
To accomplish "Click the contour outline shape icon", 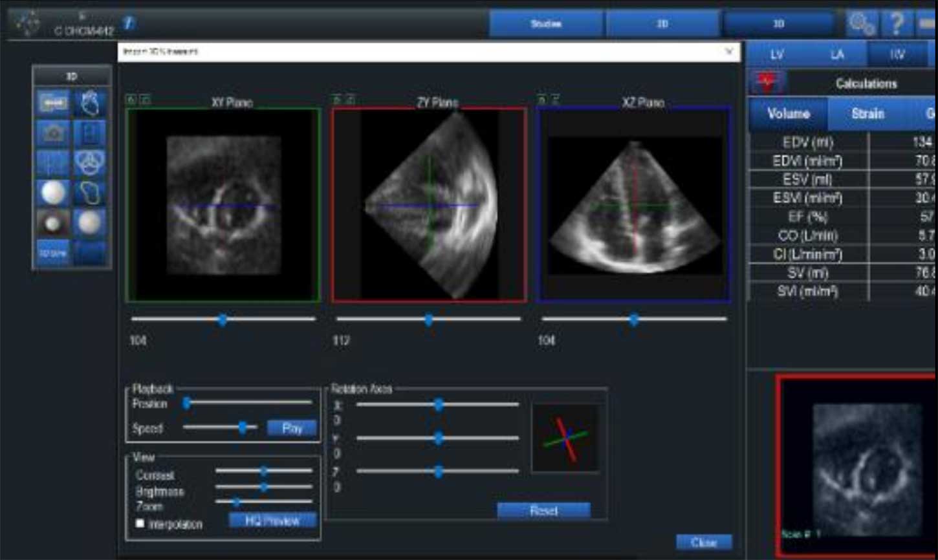I will pyautogui.click(x=90, y=193).
